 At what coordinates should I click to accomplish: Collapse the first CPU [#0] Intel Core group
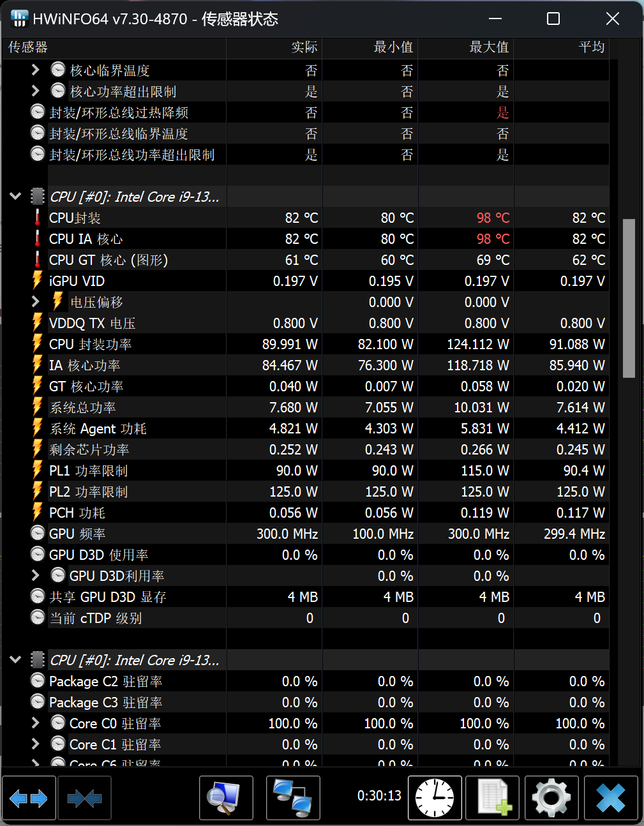click(15, 197)
